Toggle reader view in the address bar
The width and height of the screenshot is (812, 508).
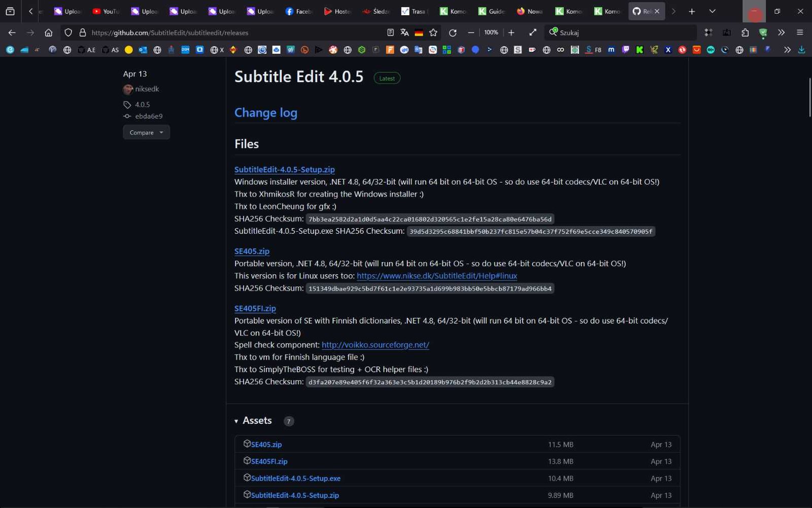390,33
